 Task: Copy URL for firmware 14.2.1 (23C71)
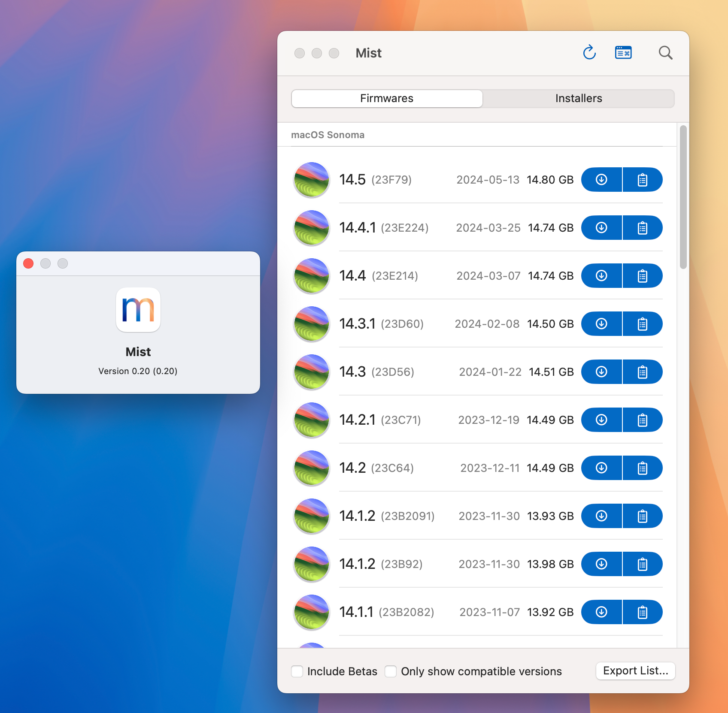[643, 420]
